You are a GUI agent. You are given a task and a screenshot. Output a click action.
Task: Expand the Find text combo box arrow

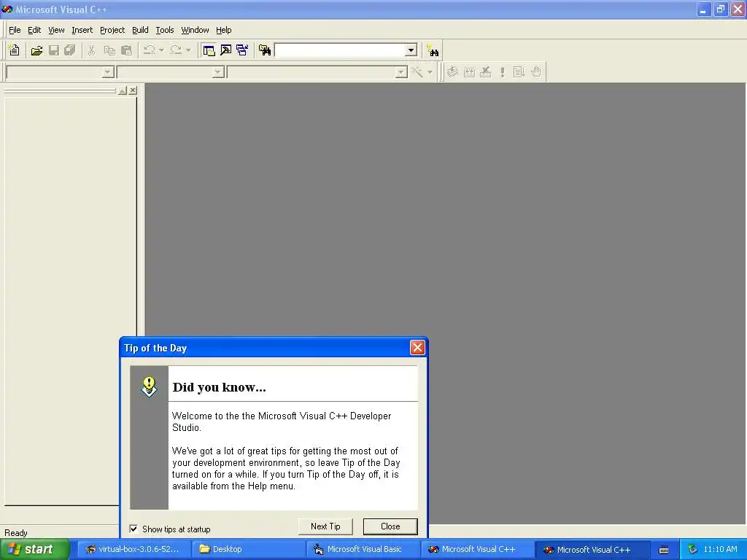pyautogui.click(x=411, y=50)
